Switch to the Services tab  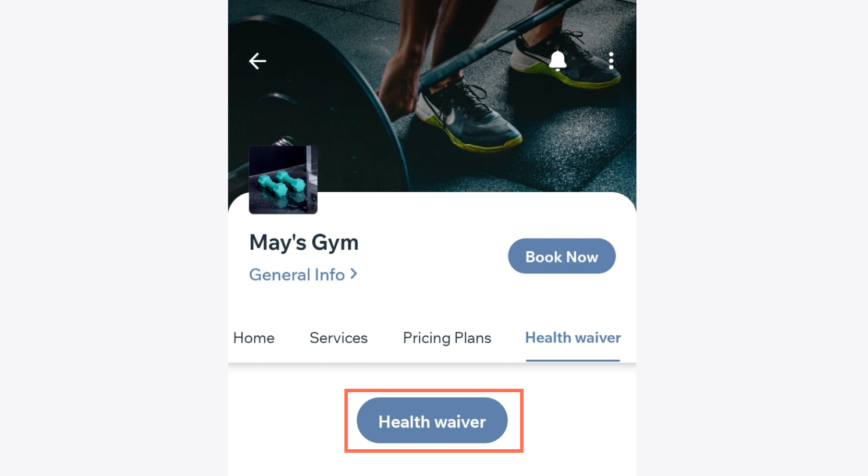pos(339,338)
